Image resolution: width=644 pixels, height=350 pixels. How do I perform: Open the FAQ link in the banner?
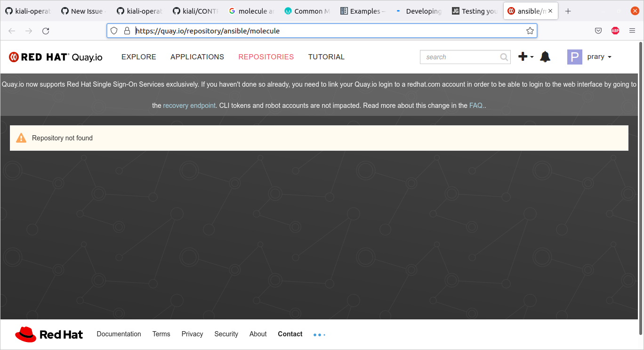click(475, 106)
